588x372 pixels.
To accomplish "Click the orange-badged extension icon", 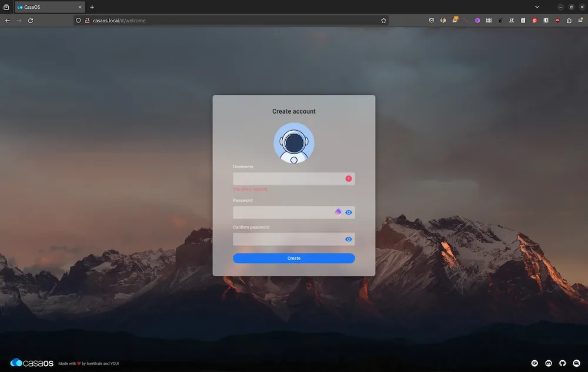I will [x=455, y=20].
